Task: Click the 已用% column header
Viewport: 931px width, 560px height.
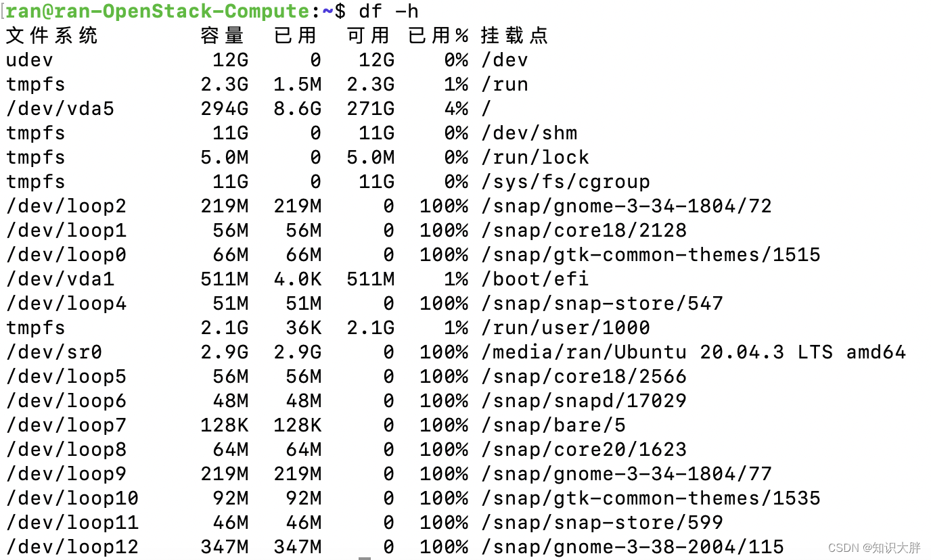Action: point(438,35)
